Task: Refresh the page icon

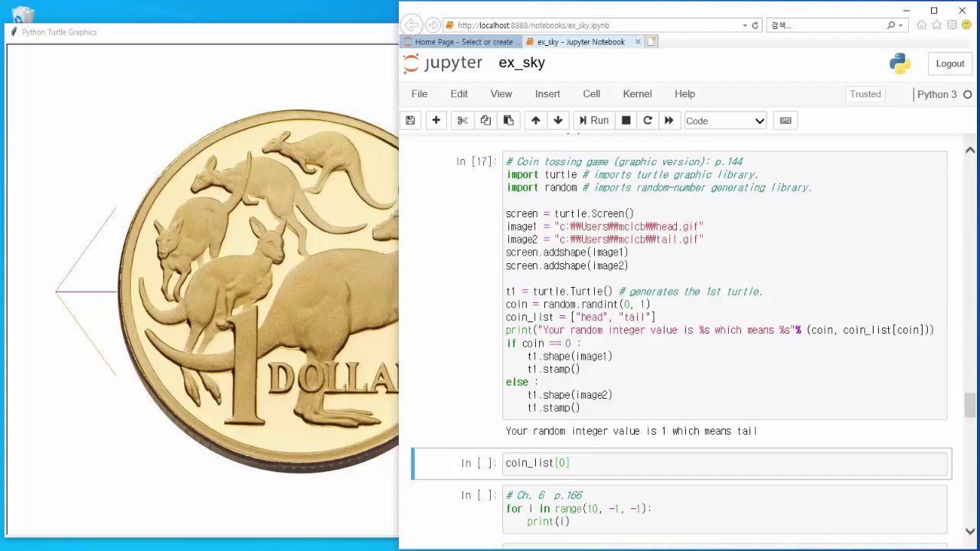Action: 755,25
